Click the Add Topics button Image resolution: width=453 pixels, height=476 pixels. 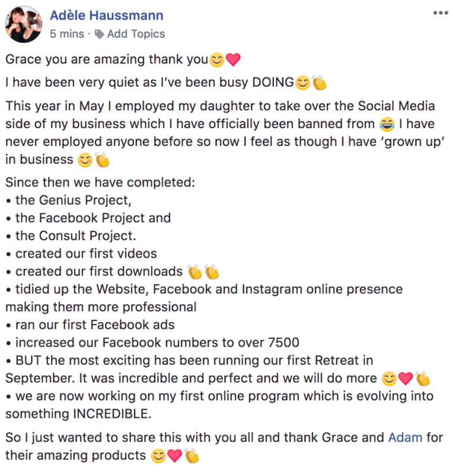point(136,34)
